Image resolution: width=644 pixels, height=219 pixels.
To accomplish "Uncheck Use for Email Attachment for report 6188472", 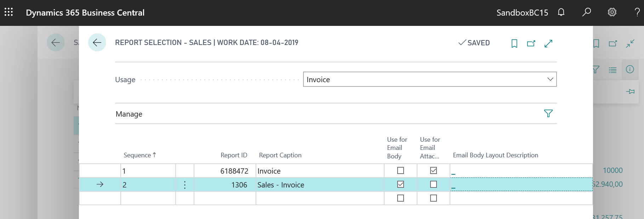I will 433,170.
